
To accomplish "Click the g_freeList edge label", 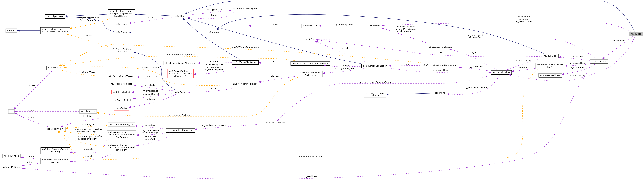I will point(88,116).
